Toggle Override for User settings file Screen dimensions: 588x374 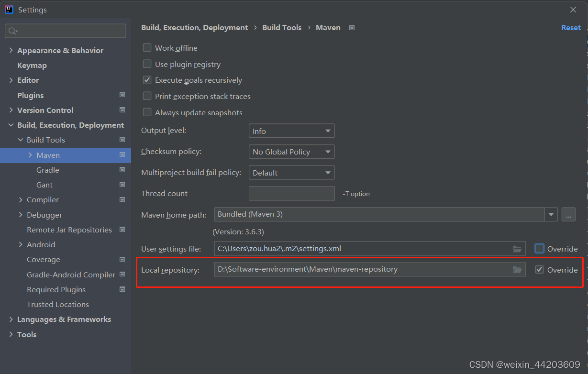[540, 249]
